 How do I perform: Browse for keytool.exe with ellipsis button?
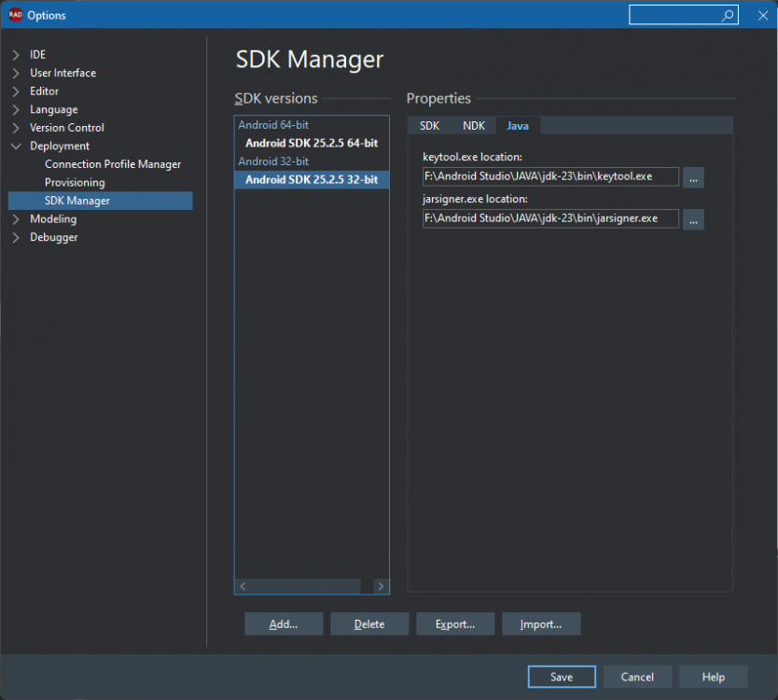click(693, 177)
